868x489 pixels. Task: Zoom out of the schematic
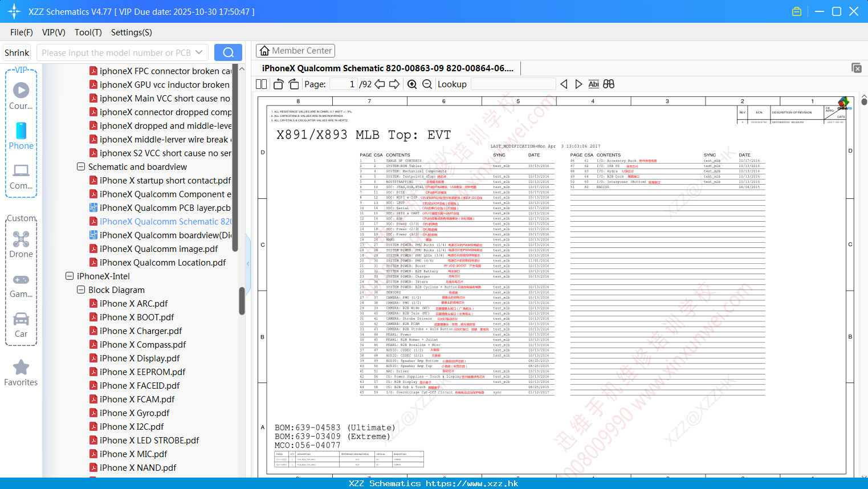427,84
